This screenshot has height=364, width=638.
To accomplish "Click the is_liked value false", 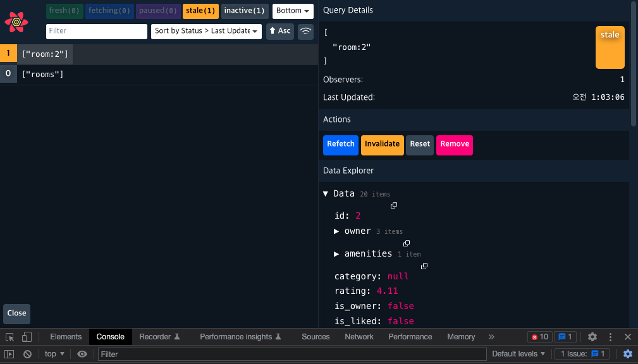I will (401, 321).
